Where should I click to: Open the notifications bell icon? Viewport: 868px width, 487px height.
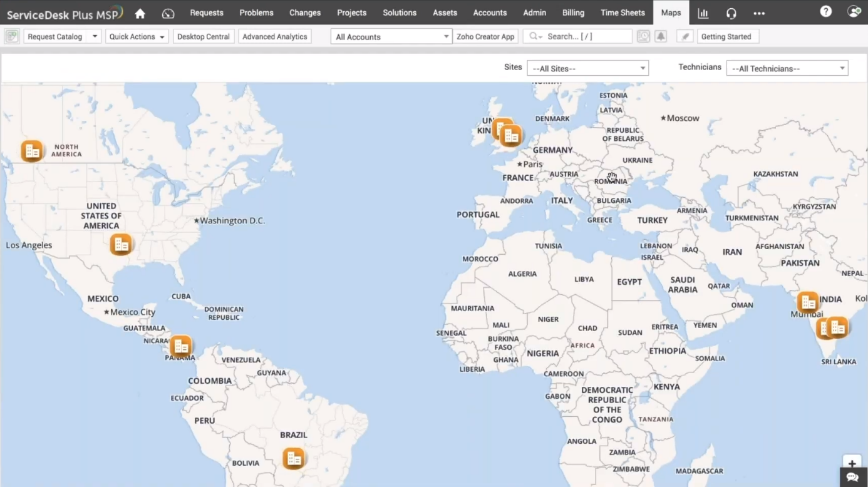point(661,37)
